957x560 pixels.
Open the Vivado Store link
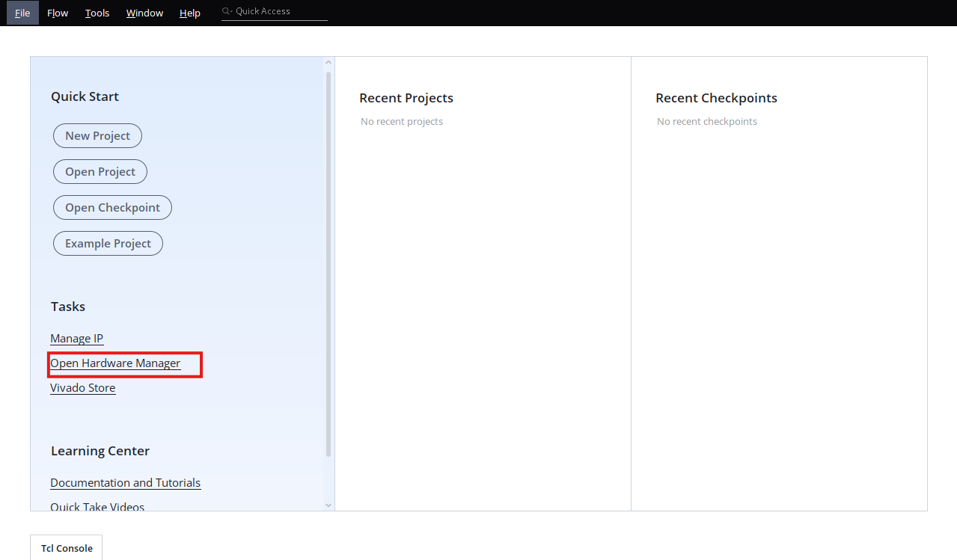83,388
